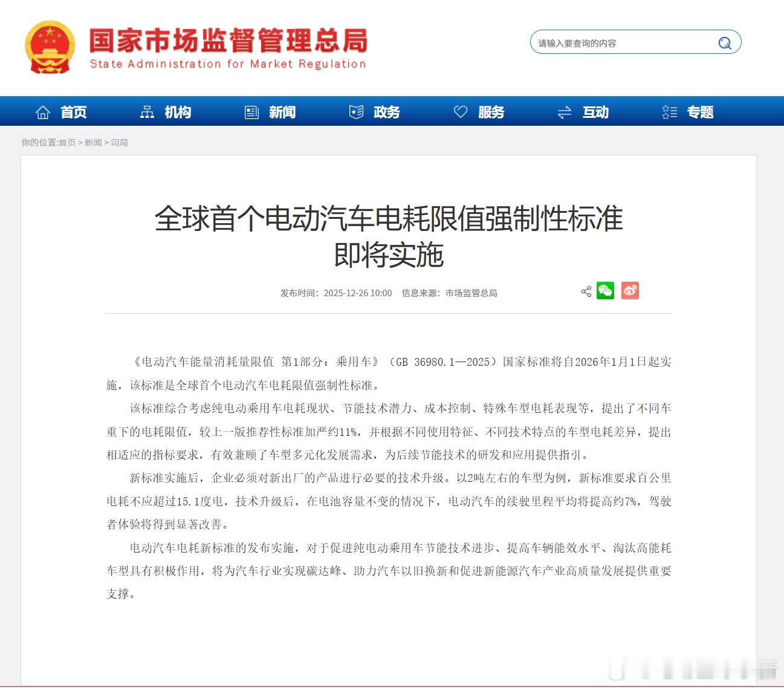Click the paragraph starting 新标准实施后
784x688 pixels.
click(x=389, y=501)
